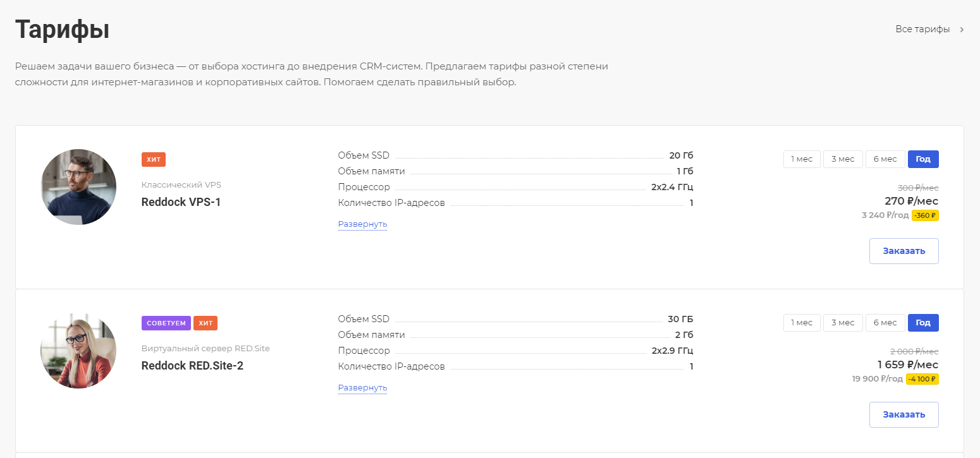This screenshot has width=980, height=458.
Task: Click "Процессор" label in Reddock VPS-1
Action: tap(364, 187)
